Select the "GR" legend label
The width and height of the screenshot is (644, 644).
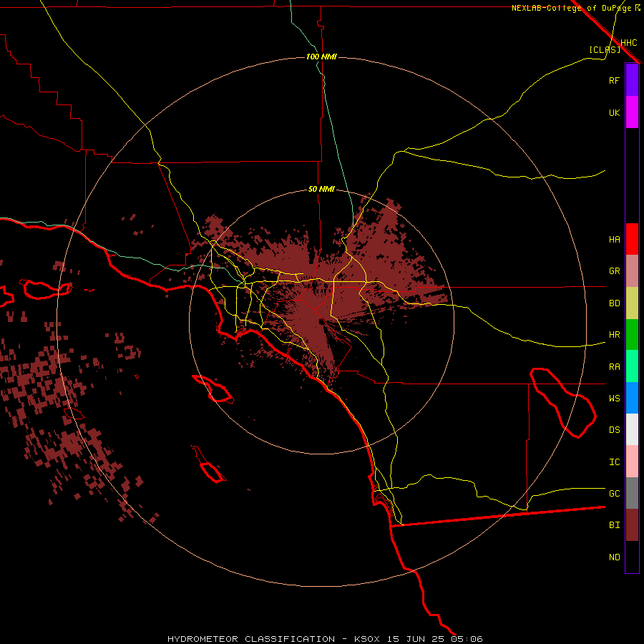614,271
